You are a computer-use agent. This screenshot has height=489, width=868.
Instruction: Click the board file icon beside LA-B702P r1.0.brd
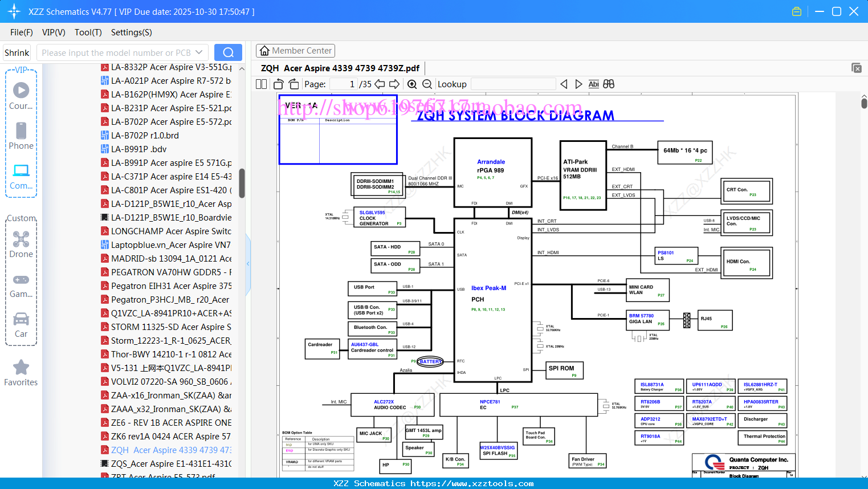[105, 136]
